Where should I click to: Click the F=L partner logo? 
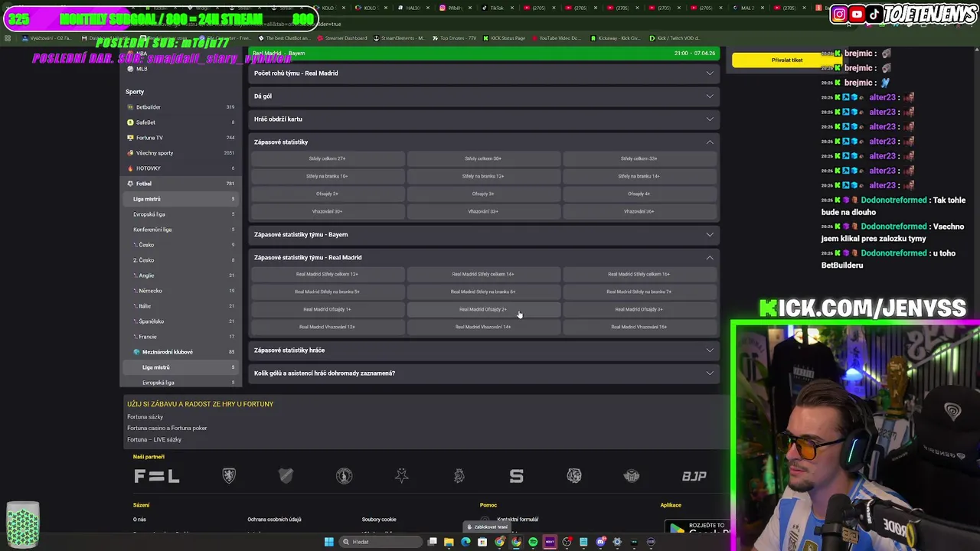156,476
